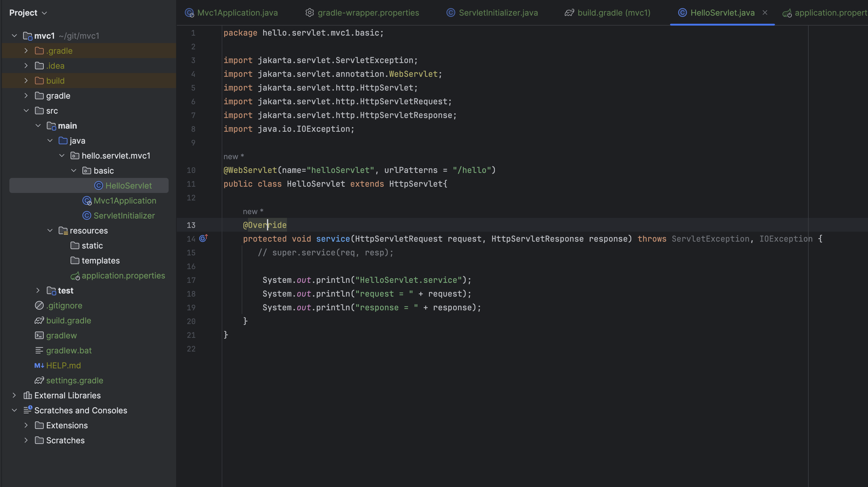Click External Libraries library icon

coord(27,396)
